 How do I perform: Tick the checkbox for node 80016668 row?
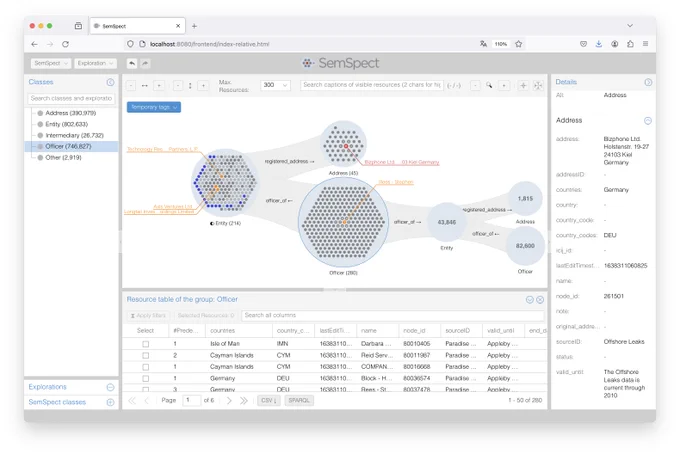(146, 367)
